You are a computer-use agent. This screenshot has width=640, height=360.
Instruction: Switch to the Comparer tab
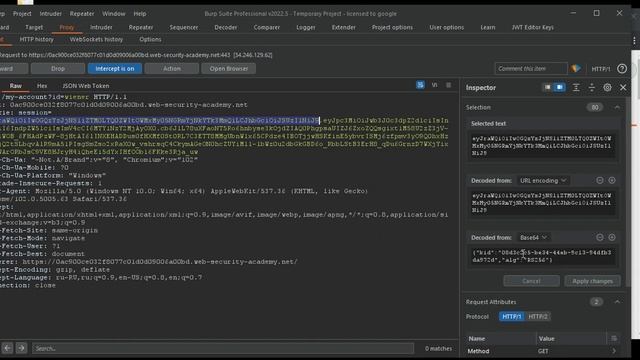click(x=267, y=27)
